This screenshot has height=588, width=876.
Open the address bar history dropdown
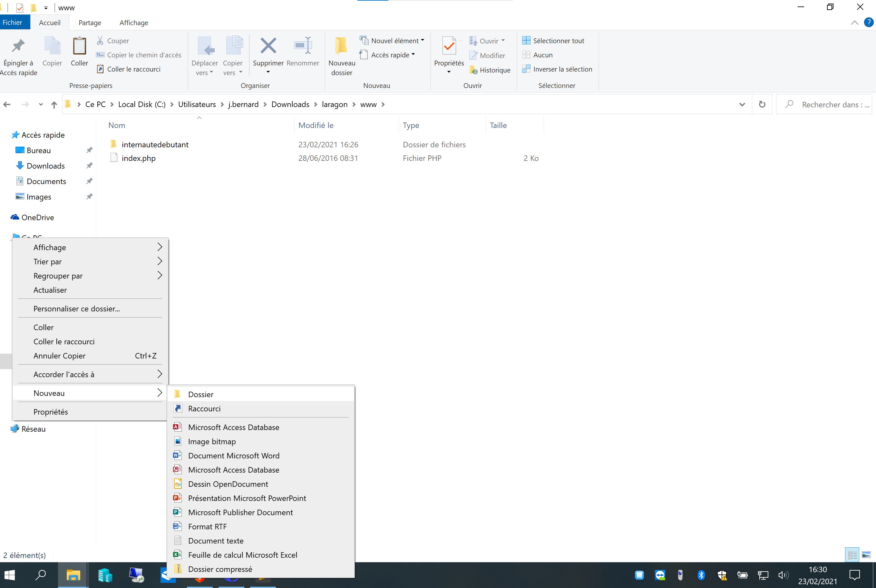742,105
